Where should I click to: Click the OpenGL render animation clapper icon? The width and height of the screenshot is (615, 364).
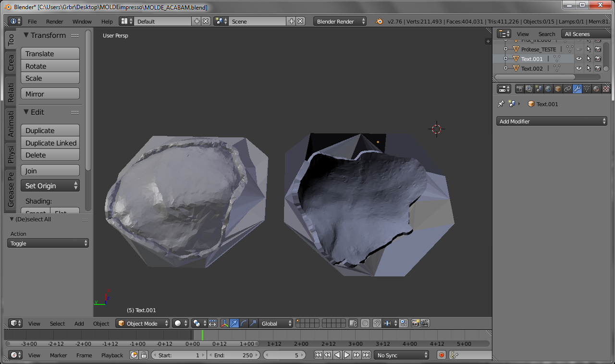pos(425,323)
